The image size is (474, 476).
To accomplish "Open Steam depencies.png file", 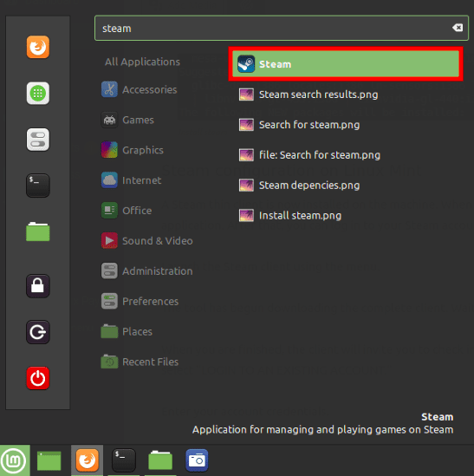I will pyautogui.click(x=299, y=186).
